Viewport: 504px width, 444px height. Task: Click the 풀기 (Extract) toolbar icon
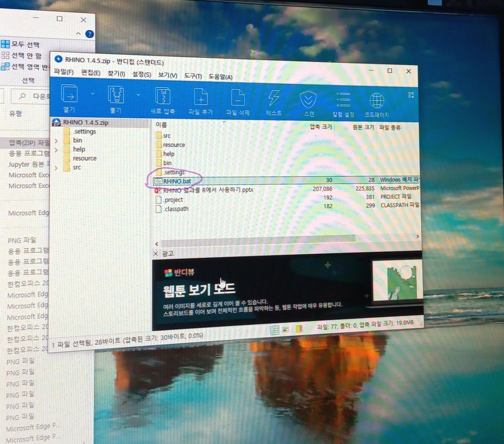(x=115, y=96)
